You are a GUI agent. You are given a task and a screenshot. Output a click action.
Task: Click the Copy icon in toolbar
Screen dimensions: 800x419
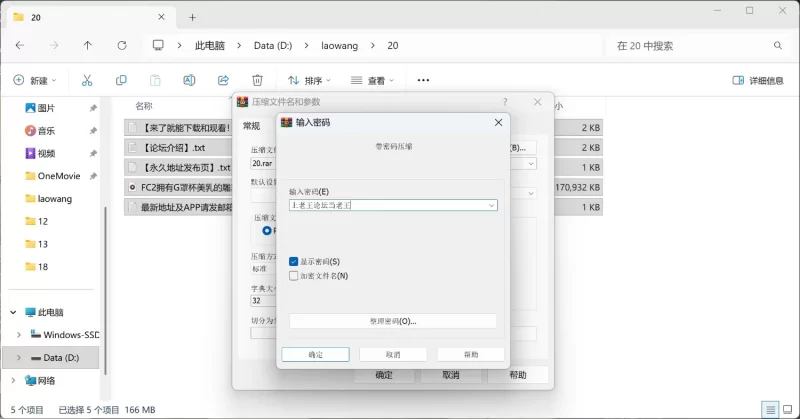point(121,80)
